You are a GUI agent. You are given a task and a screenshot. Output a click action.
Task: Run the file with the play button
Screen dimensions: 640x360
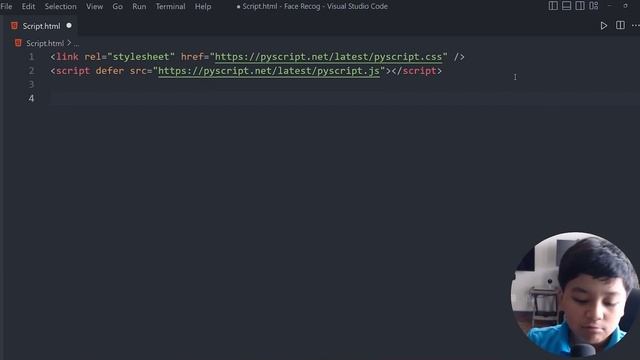tap(603, 26)
